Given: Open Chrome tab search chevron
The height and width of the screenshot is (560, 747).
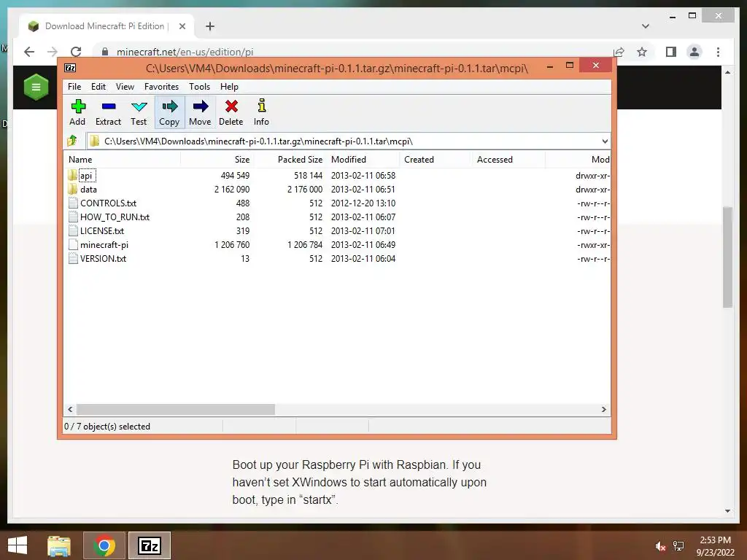Looking at the screenshot, I should tap(646, 26).
